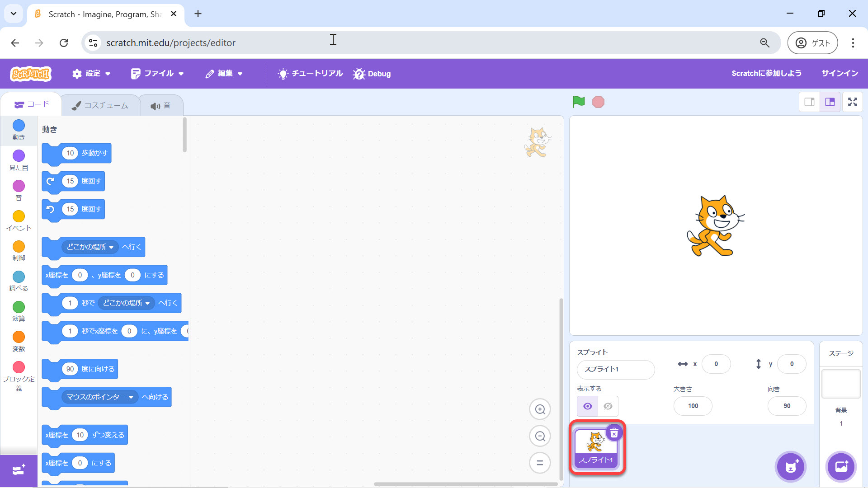This screenshot has width=868, height=488.
Task: Go back in Chrome
Action: (15, 43)
